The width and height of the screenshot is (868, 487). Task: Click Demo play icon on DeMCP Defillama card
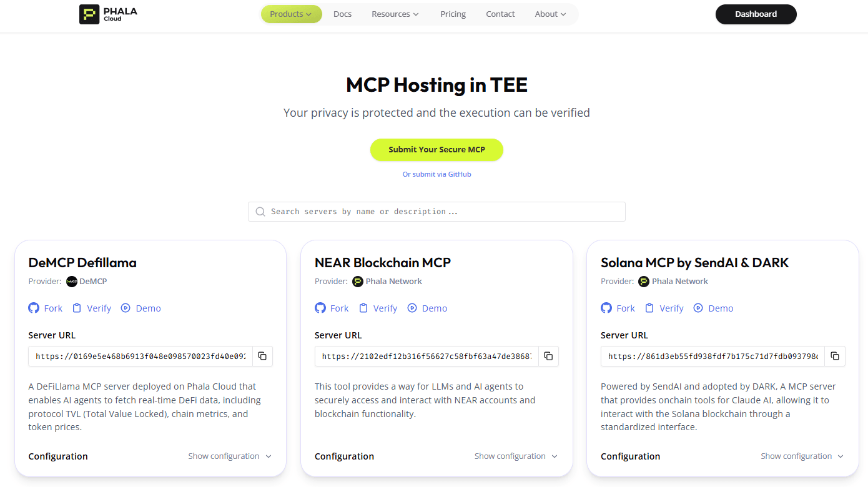coord(126,308)
